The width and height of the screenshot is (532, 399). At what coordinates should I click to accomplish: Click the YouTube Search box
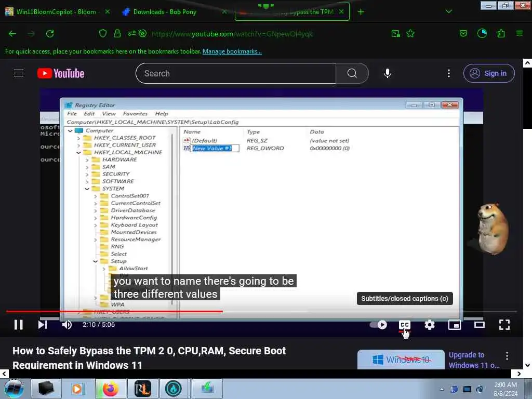(x=236, y=73)
